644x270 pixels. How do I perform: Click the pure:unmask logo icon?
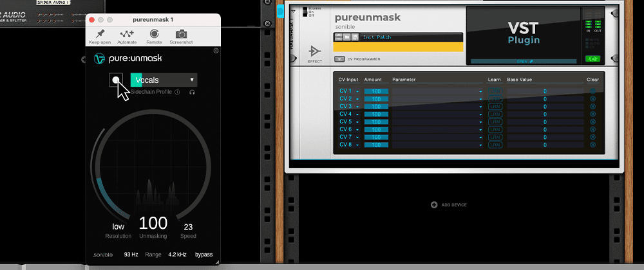99,59
